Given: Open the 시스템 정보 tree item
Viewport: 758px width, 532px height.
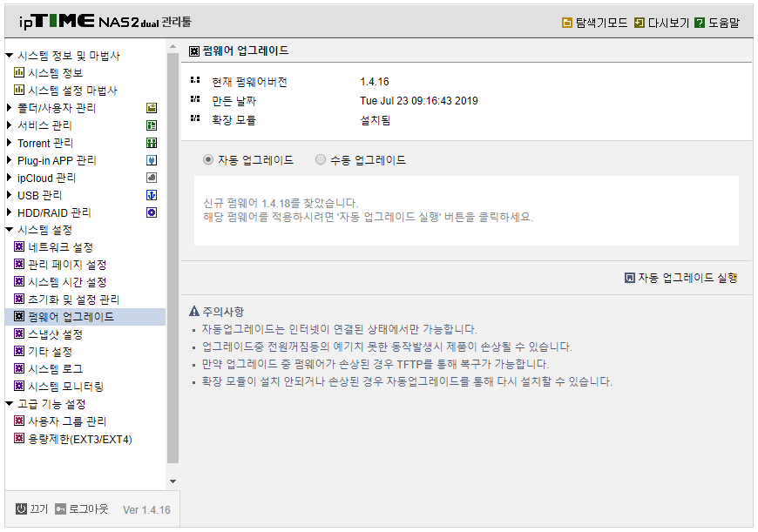Looking at the screenshot, I should [55, 73].
